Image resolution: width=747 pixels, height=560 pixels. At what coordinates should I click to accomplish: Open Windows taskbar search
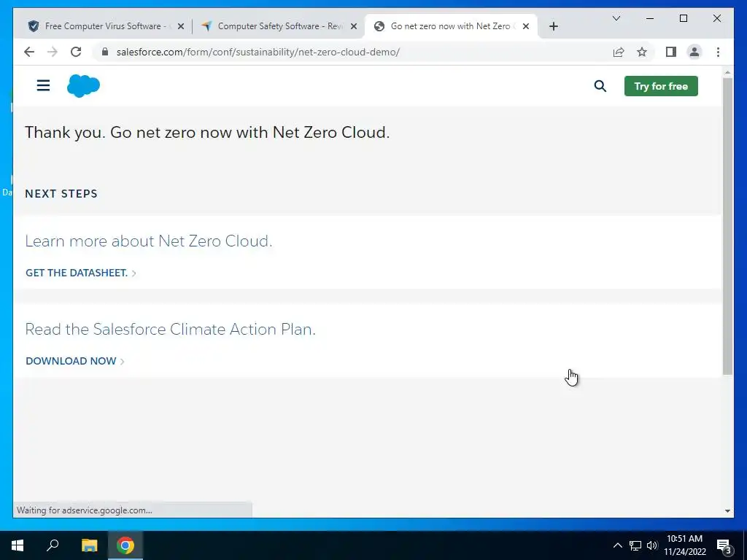pos(53,545)
